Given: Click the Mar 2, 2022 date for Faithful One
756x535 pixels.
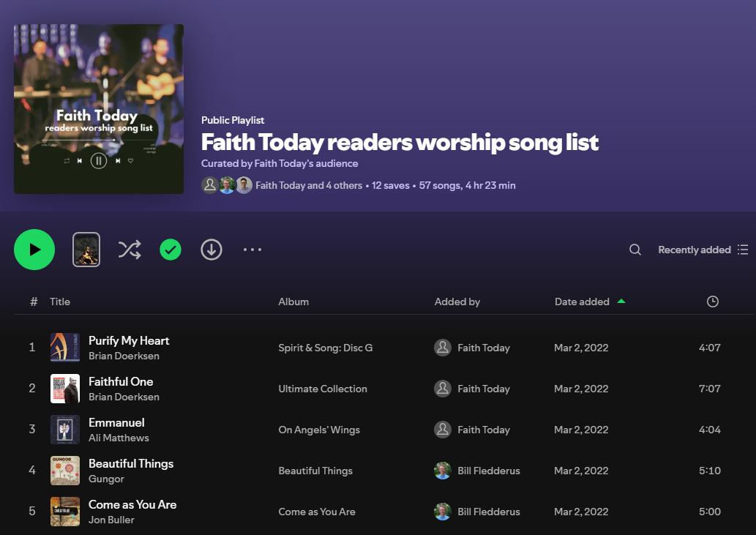Looking at the screenshot, I should 581,389.
